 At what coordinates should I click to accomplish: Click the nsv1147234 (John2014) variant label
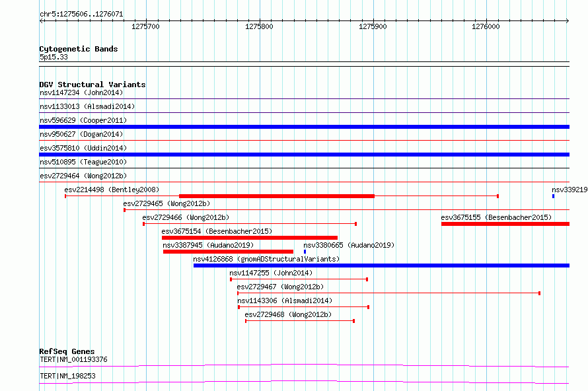[81, 92]
